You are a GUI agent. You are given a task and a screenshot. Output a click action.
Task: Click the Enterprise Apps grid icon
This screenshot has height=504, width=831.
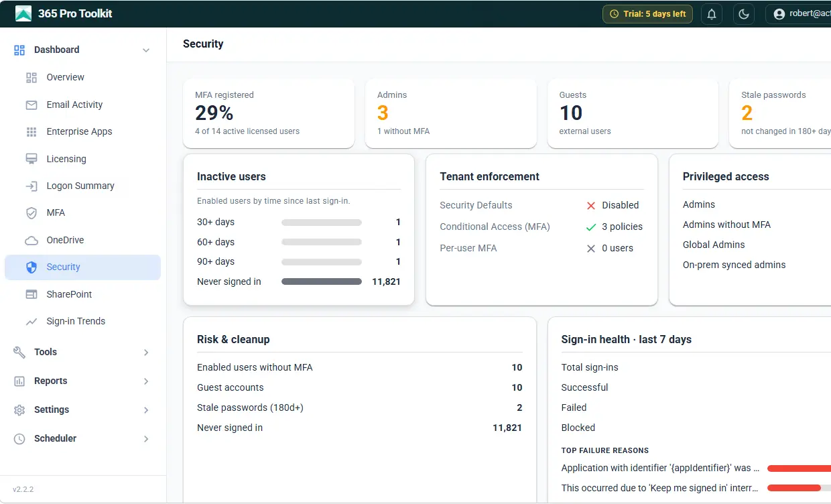pyautogui.click(x=31, y=132)
